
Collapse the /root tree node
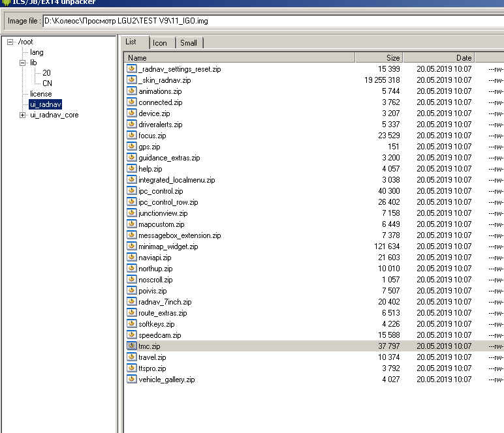10,42
